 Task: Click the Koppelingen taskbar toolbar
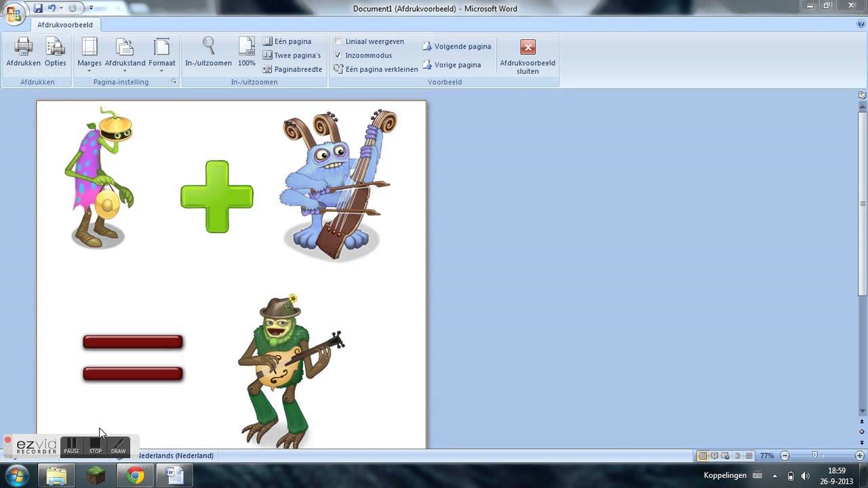coord(725,476)
